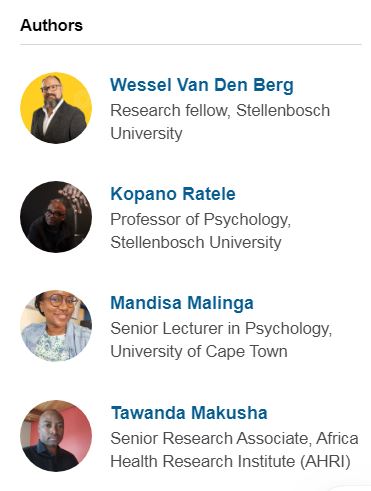Visit Mandisa Malinga's author page link
Screen dimensions: 371x491
tap(182, 303)
